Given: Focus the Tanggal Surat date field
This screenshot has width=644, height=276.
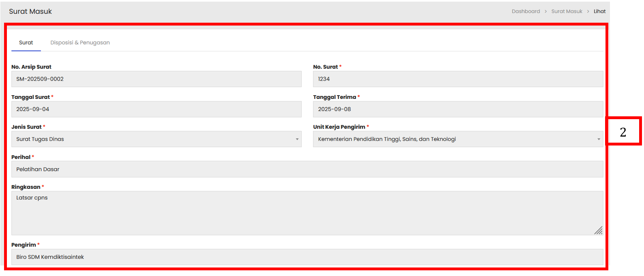Looking at the screenshot, I should [x=156, y=109].
